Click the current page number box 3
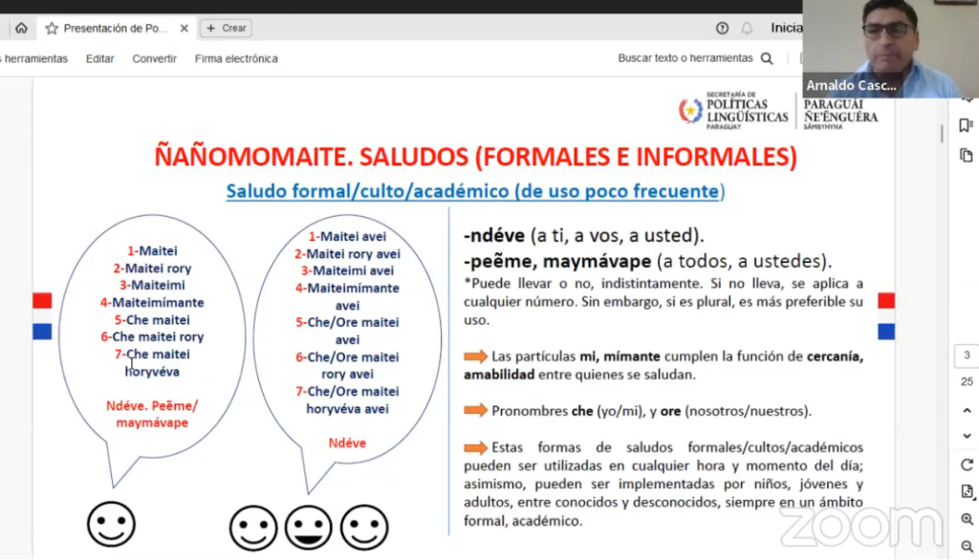 (967, 355)
